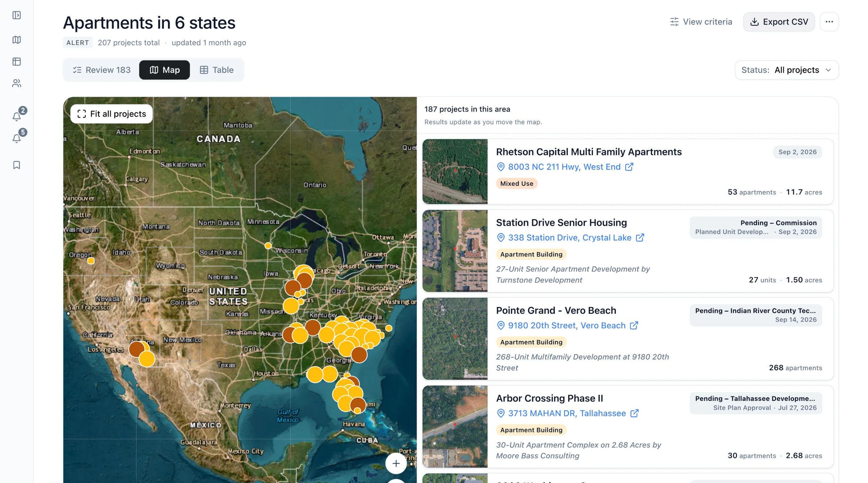This screenshot has width=868, height=483.
Task: Click View criteria
Action: (x=701, y=22)
